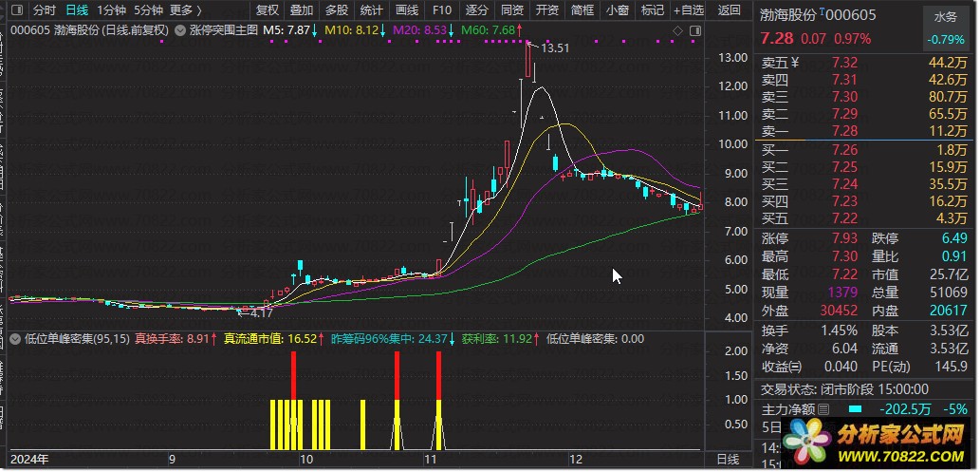980x472 pixels.
Task: Click the sector change -0.79% value
Action: click(x=946, y=40)
